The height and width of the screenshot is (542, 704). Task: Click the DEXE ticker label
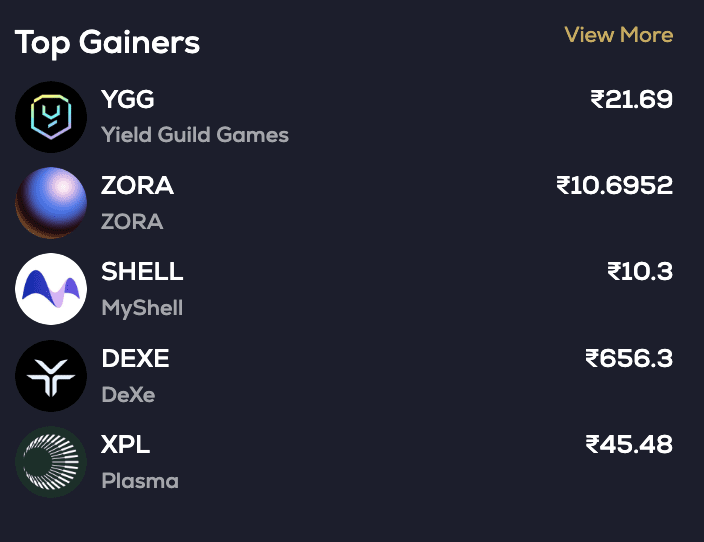(x=136, y=358)
